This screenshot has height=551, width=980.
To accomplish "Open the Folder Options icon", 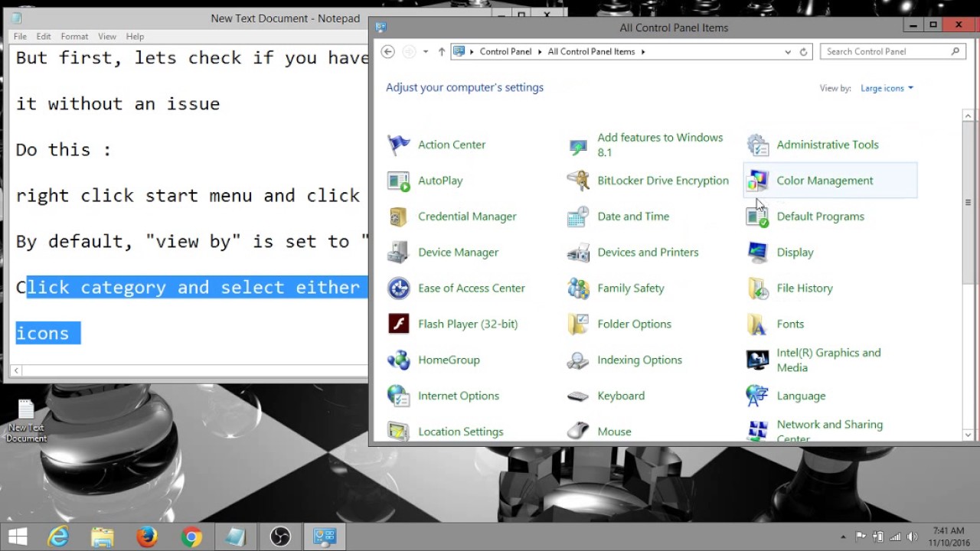I will click(578, 324).
